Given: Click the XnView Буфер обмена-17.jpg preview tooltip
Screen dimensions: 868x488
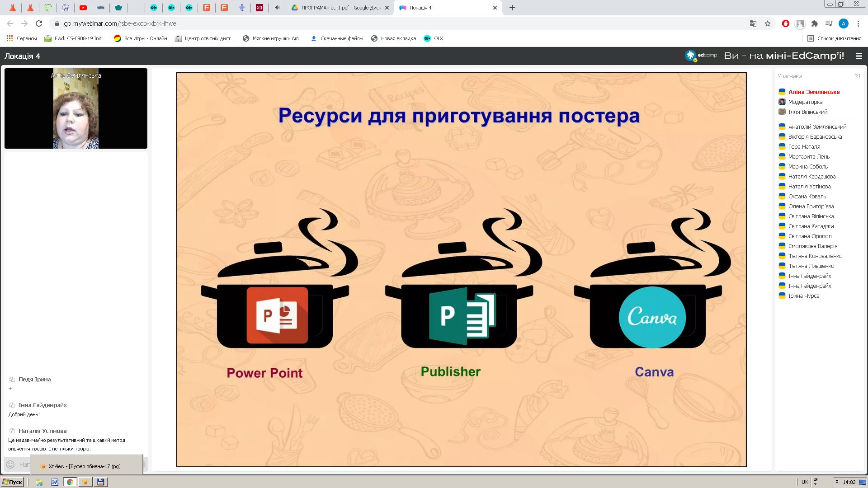Looking at the screenshot, I should (x=87, y=465).
